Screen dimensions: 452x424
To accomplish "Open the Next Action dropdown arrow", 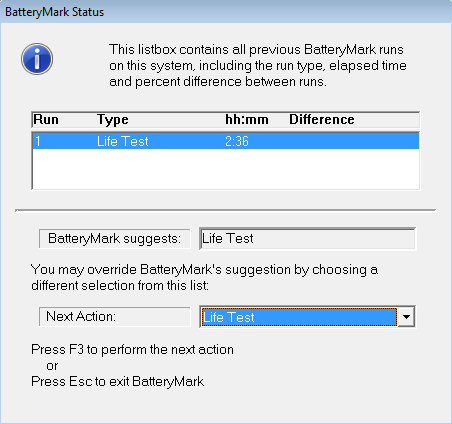I will pyautogui.click(x=406, y=317).
